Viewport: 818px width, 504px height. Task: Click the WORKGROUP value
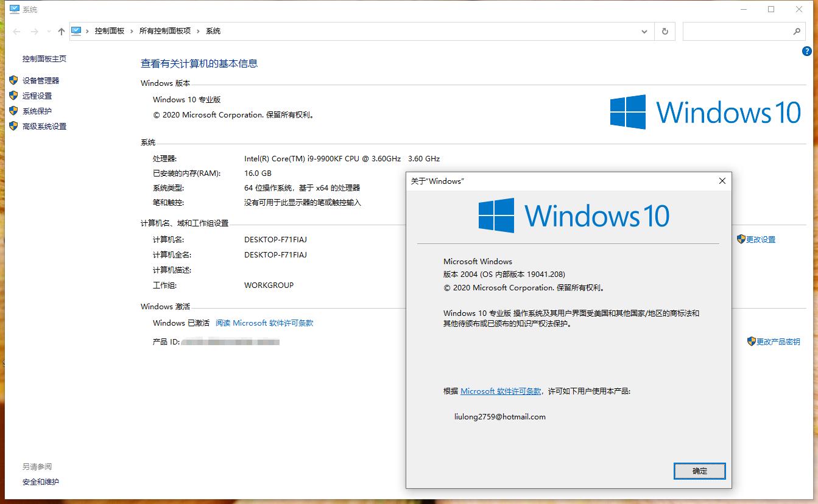pyautogui.click(x=269, y=285)
